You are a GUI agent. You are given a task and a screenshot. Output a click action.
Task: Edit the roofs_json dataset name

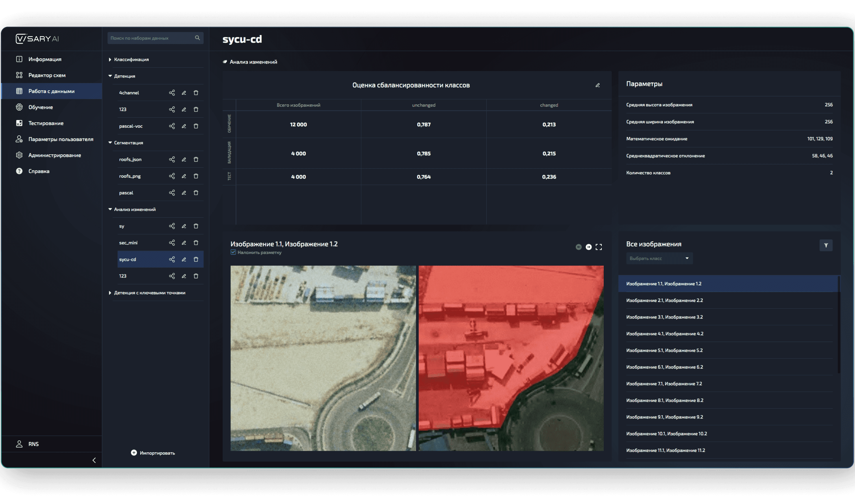[184, 159]
